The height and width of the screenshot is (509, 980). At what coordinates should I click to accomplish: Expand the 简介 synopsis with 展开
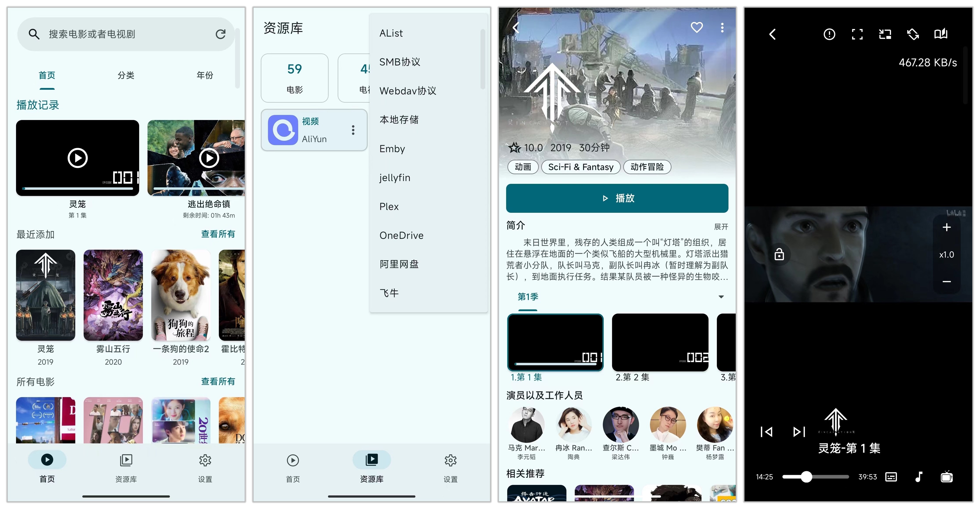[x=721, y=227]
